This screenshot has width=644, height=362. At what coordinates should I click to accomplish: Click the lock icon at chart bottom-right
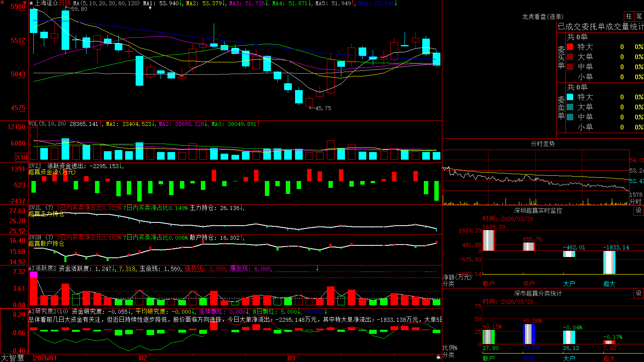coord(439,357)
